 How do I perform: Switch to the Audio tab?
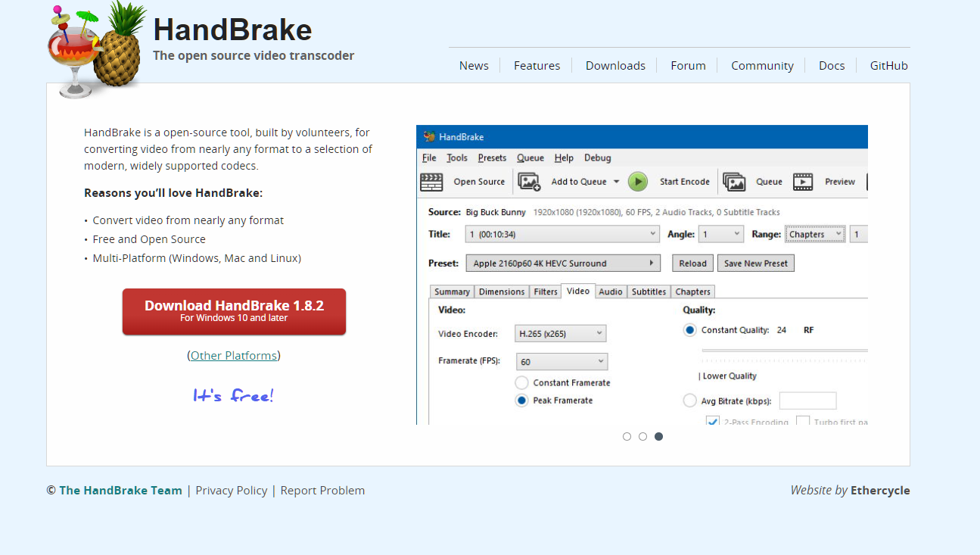point(610,292)
